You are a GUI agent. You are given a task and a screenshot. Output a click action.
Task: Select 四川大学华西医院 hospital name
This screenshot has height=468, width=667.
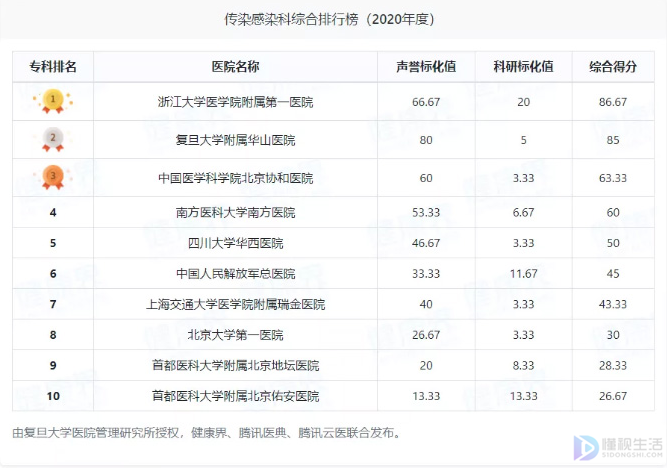coord(235,243)
